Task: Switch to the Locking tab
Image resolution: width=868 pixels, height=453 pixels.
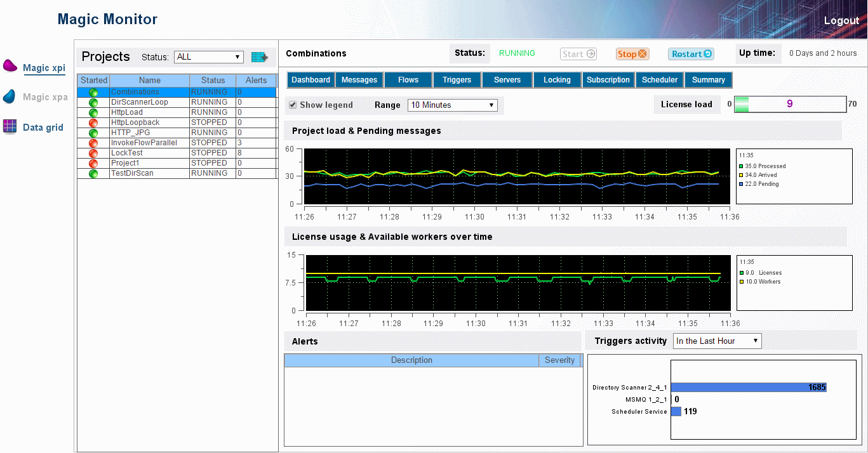Action: click(557, 80)
